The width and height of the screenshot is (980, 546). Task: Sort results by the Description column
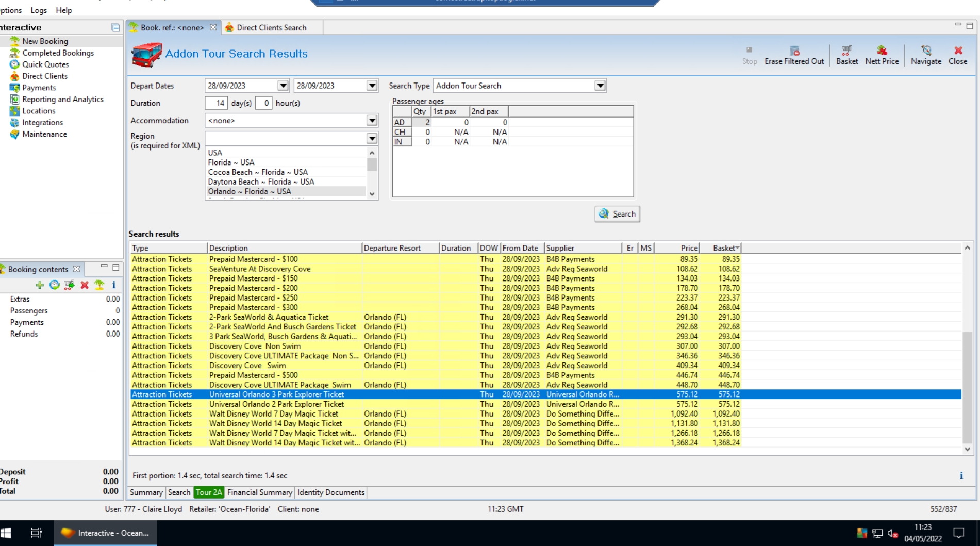[x=285, y=248]
